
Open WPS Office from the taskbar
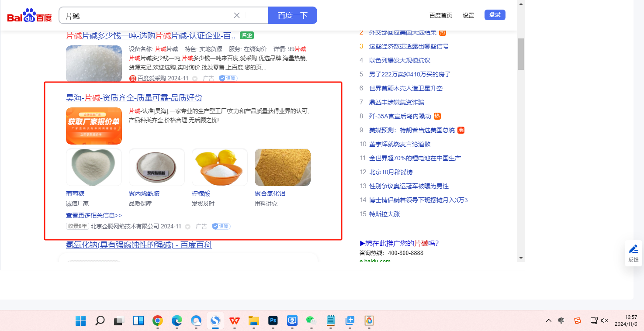click(x=235, y=321)
